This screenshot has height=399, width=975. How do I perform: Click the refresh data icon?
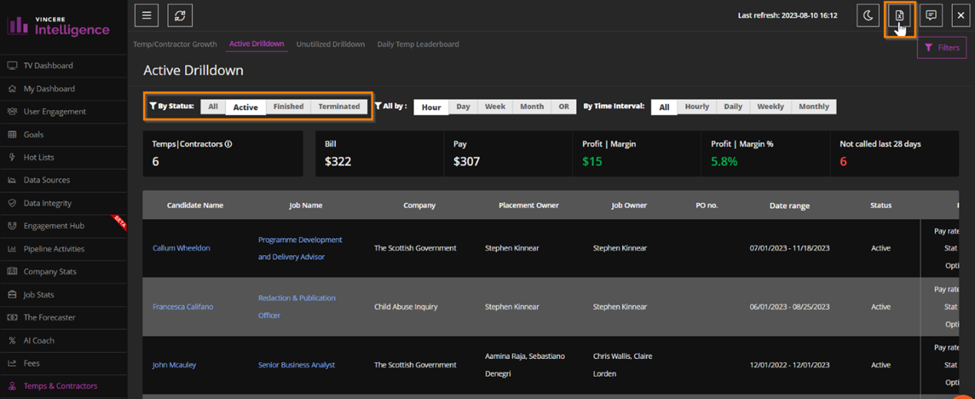[x=180, y=16]
